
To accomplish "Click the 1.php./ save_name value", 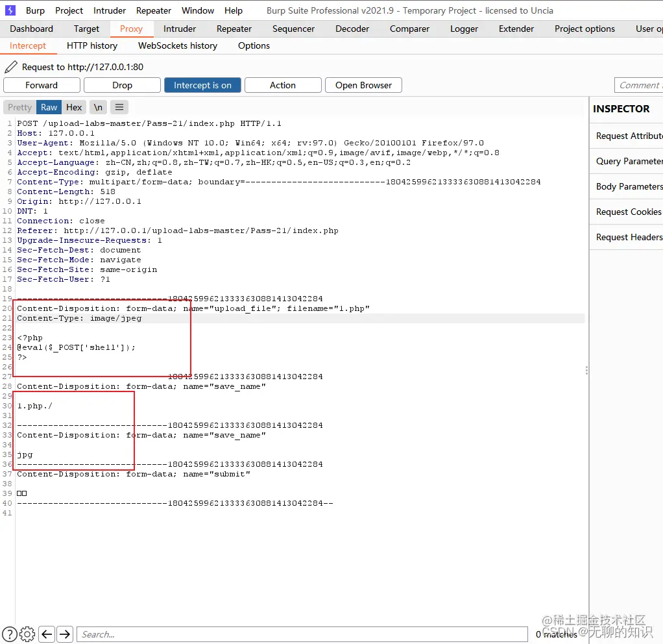I will coord(34,406).
